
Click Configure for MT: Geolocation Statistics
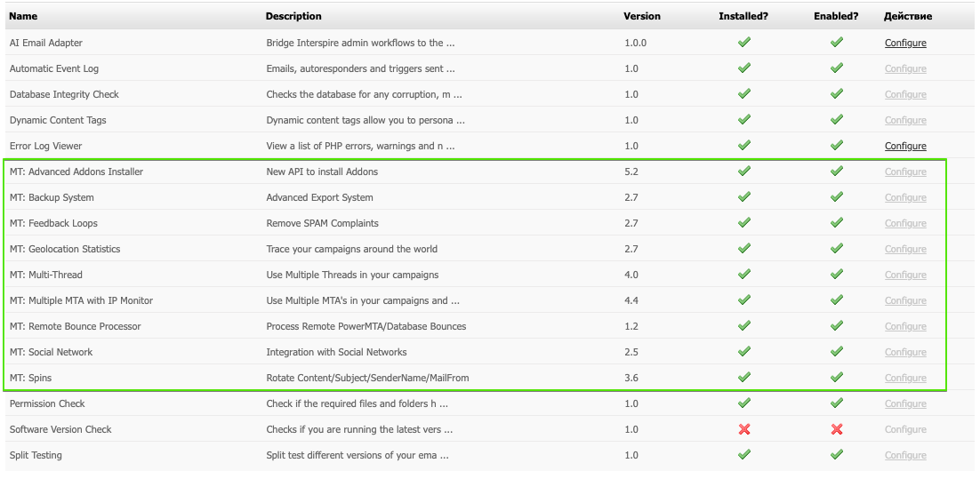click(905, 249)
